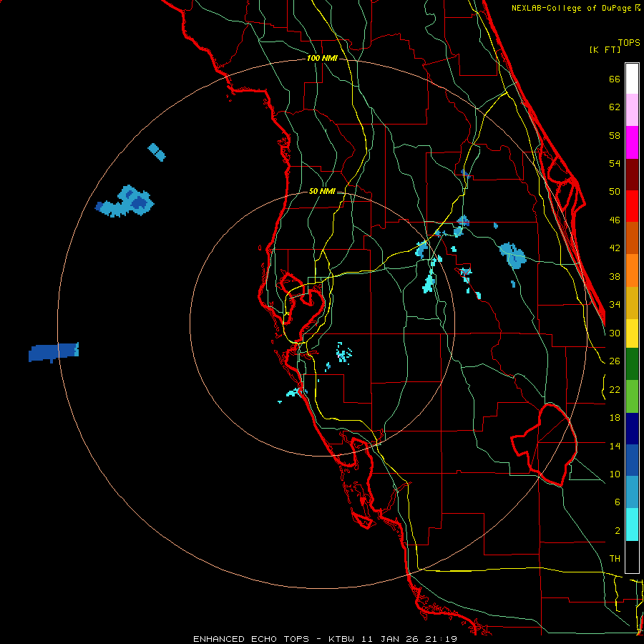Pick the light green legend band

(x=632, y=396)
